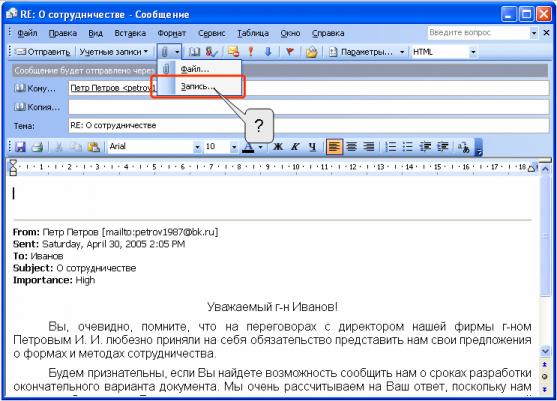Viewport: 557px width, 401px height.
Task: Toggle italic К formatting
Action: pos(295,147)
